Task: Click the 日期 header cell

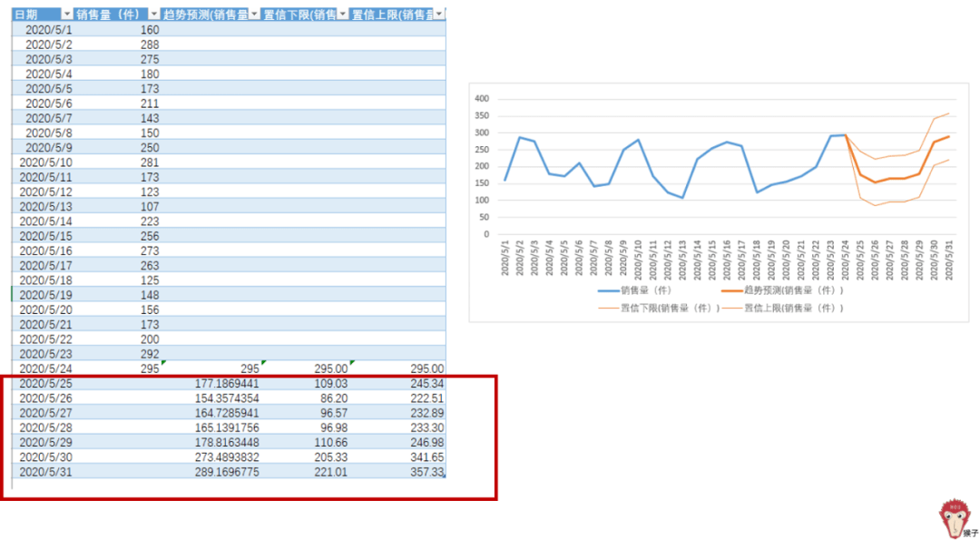Action: 36,15
